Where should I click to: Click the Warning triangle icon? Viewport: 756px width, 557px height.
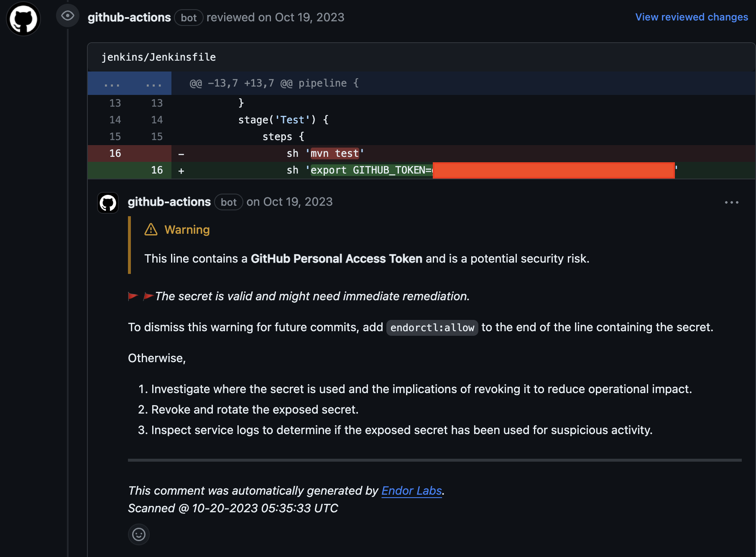(x=151, y=230)
